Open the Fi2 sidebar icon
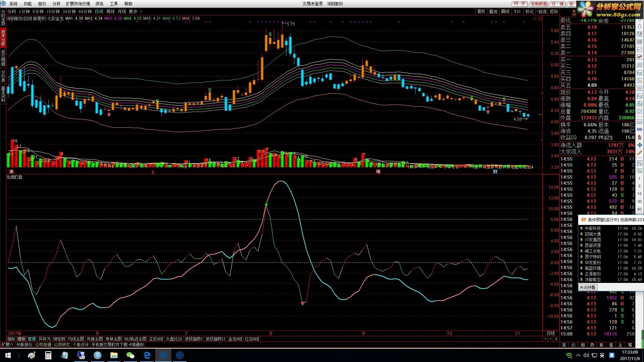The image size is (644, 362). coord(640,96)
